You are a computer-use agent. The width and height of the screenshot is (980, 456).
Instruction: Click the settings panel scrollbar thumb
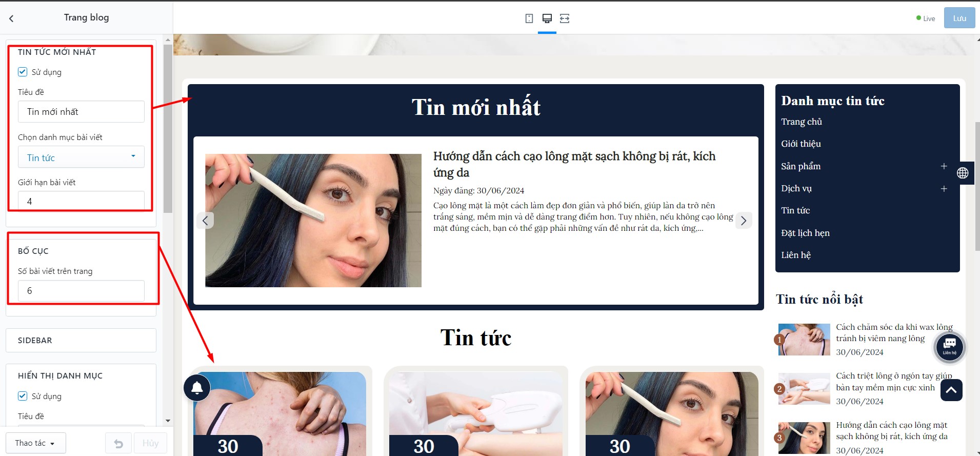point(168,128)
